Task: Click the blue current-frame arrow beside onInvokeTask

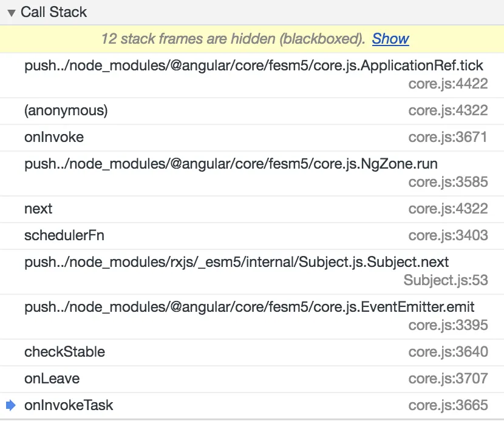Action: [x=11, y=405]
